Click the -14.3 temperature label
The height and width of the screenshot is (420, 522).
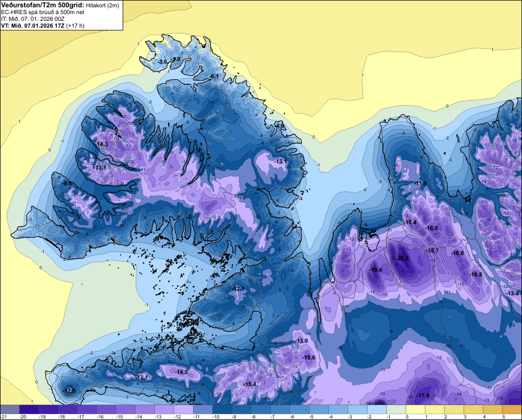102,144
